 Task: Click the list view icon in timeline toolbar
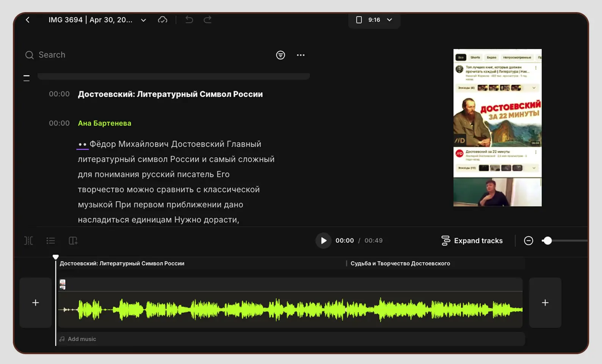point(51,241)
